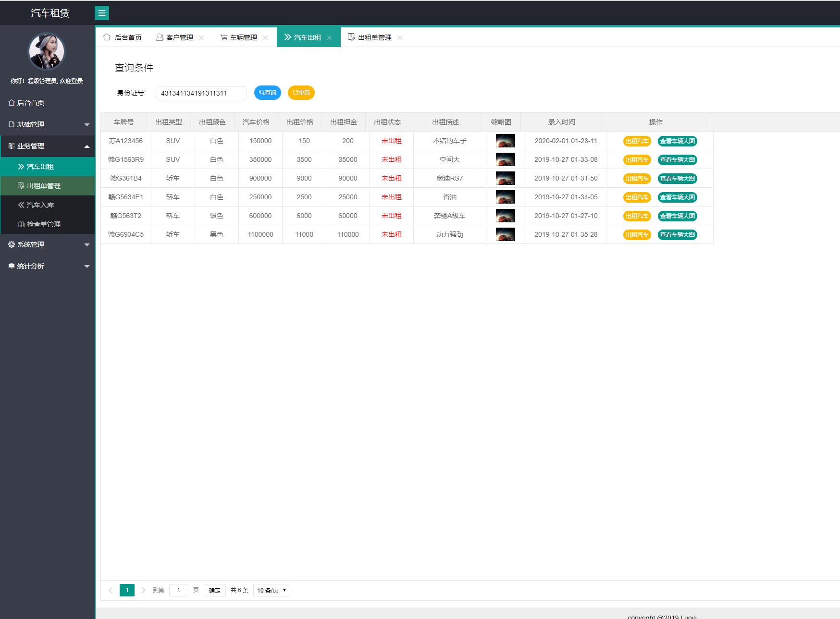Close the 出租单管理 tab
This screenshot has width=840, height=619.
tap(400, 38)
